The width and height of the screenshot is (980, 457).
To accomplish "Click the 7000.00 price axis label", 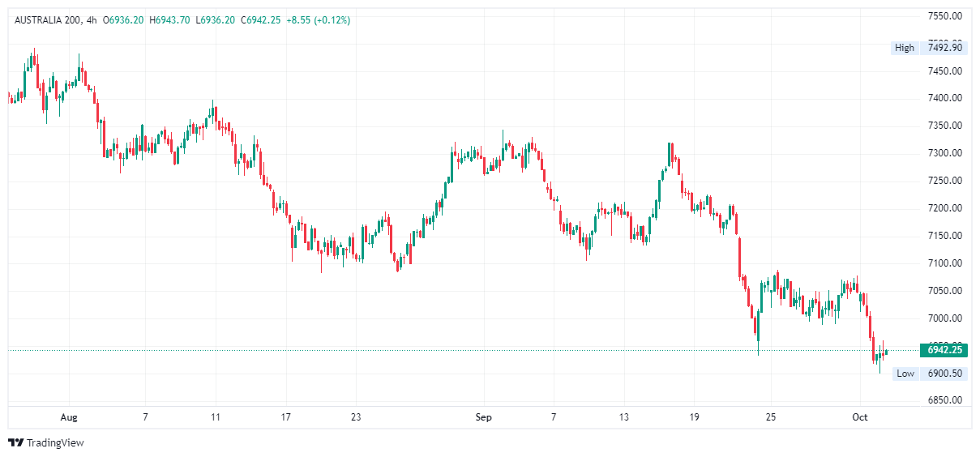I will 944,318.
